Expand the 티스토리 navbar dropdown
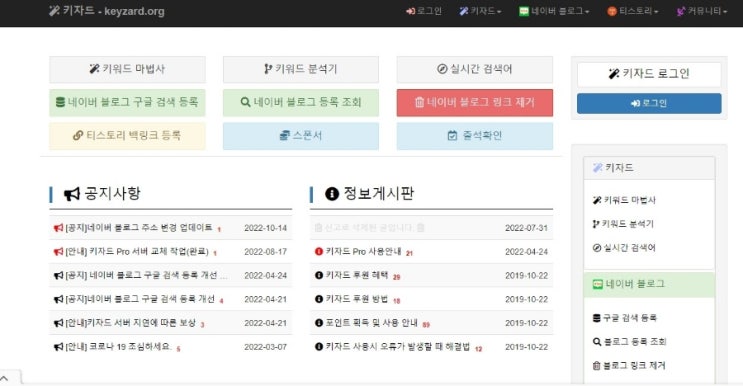 pyautogui.click(x=633, y=11)
